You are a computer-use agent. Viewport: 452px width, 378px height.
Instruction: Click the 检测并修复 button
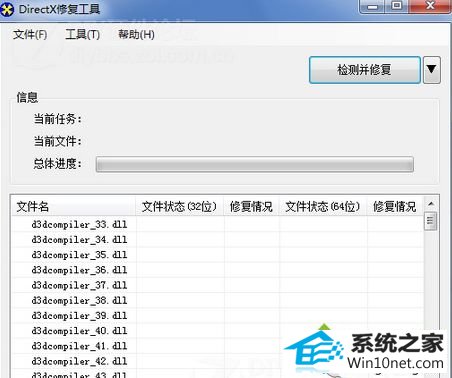(x=365, y=70)
